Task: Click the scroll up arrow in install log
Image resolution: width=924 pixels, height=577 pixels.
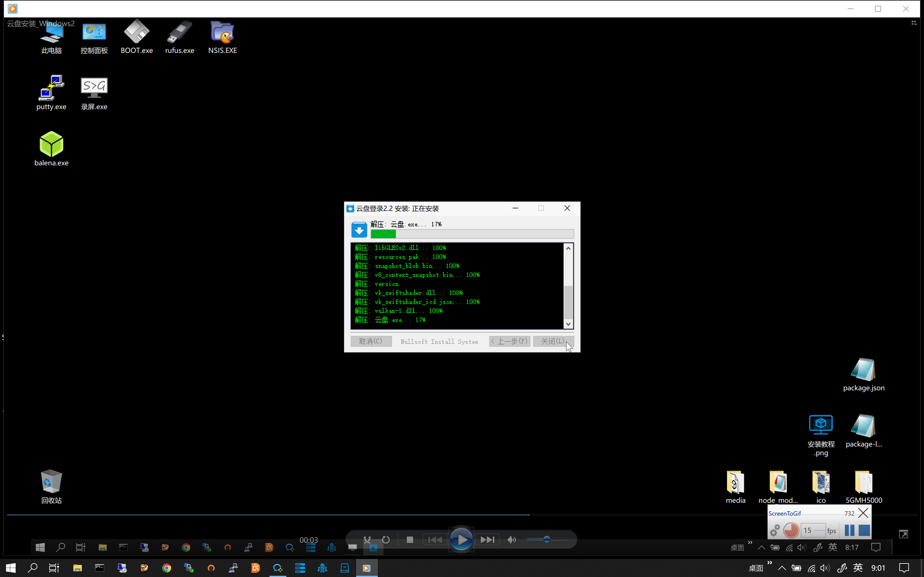Action: click(568, 249)
